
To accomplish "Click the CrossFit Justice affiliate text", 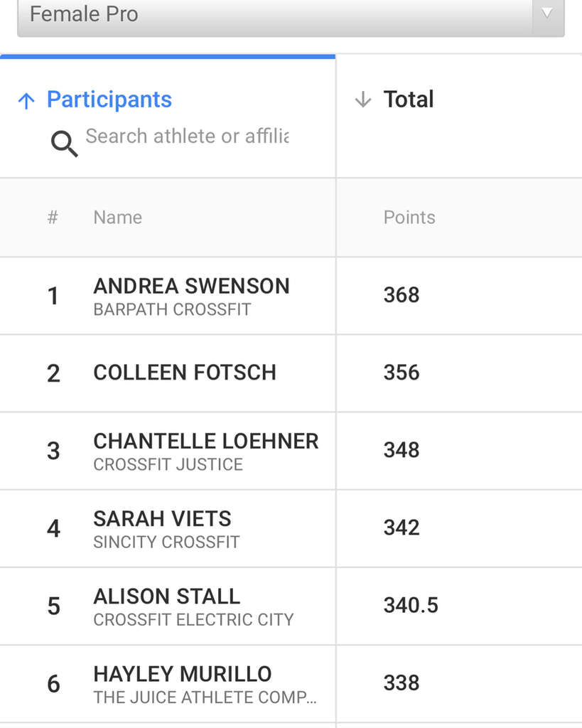I will [168, 464].
